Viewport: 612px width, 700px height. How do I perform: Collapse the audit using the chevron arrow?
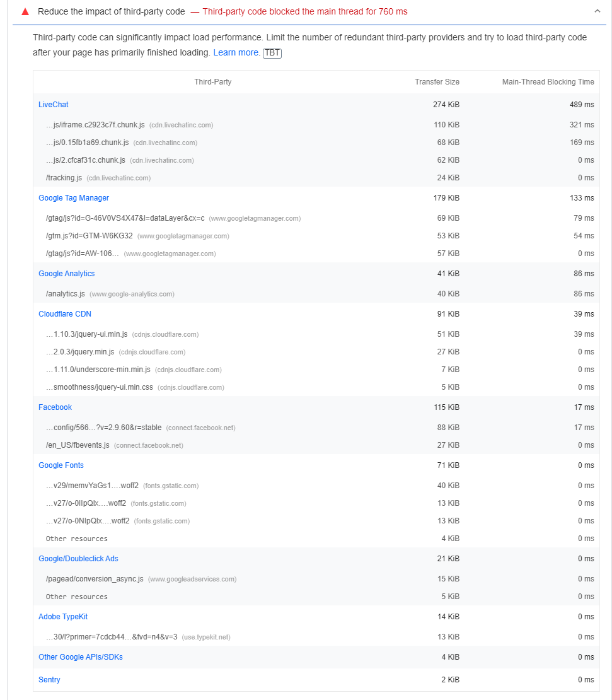(599, 10)
